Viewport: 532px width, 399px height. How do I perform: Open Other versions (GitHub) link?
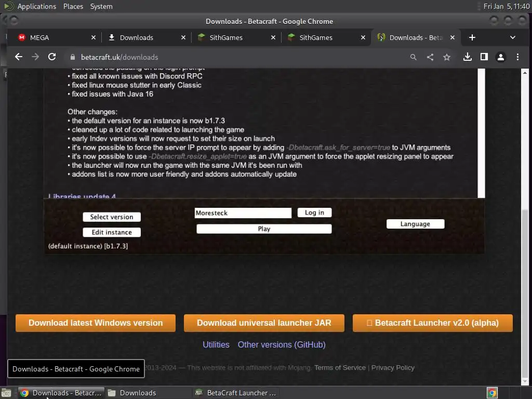coord(282,345)
